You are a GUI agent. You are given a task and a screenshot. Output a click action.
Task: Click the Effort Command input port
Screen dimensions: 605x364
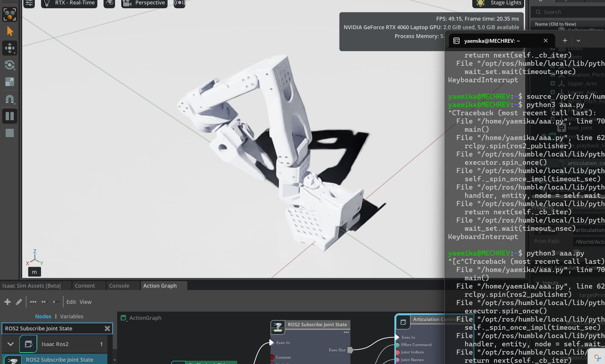[x=397, y=345]
